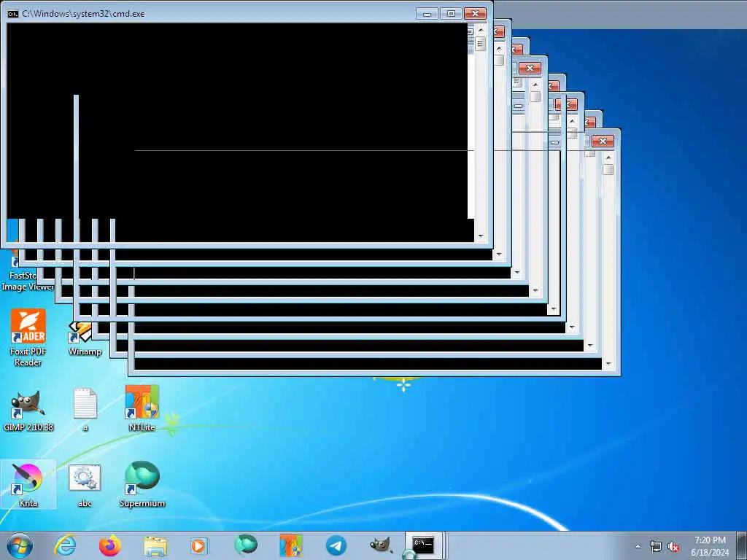The height and width of the screenshot is (560, 747).
Task: Open the muted volume tray icon
Action: (673, 547)
